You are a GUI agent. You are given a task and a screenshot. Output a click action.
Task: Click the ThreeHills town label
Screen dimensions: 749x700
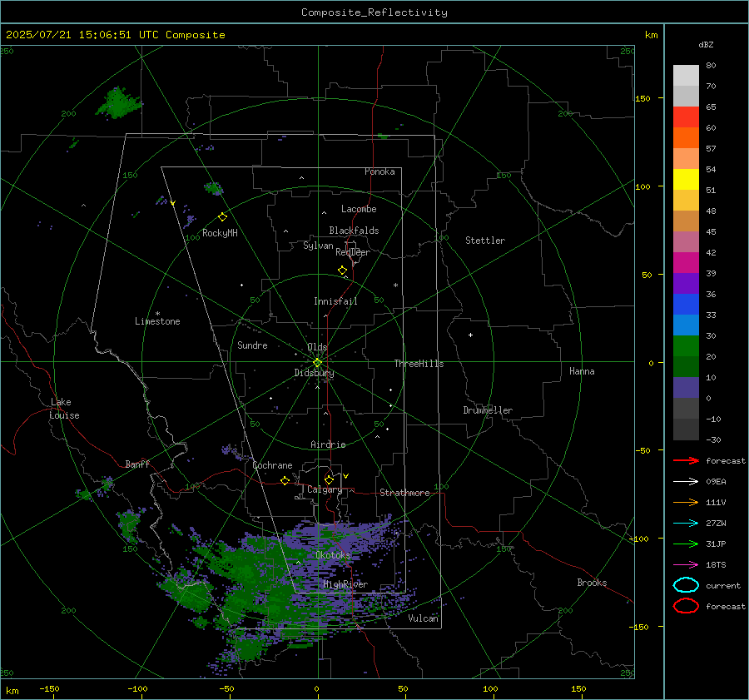click(419, 364)
